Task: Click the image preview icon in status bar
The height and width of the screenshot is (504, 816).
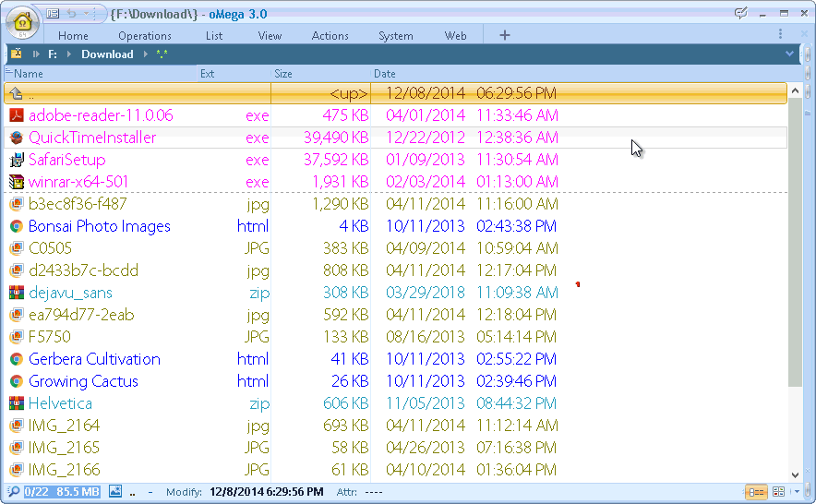Action: pyautogui.click(x=115, y=492)
